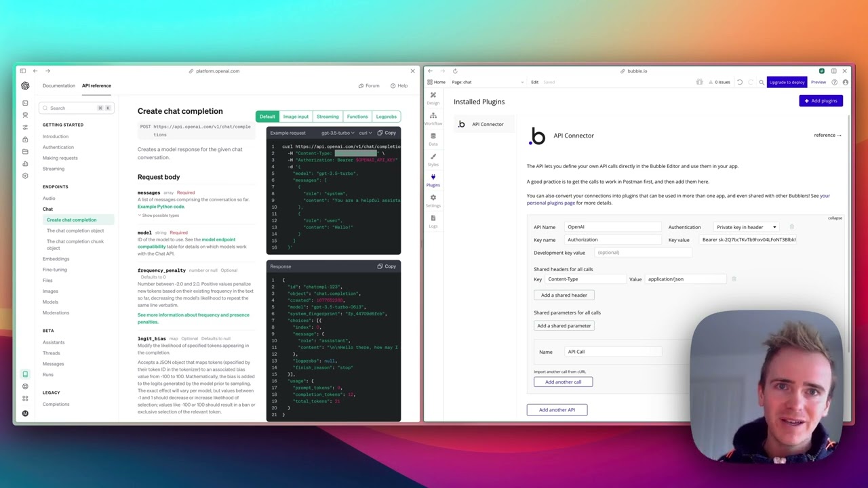Reload the bubble.io browser window
868x488 pixels.
tap(455, 70)
